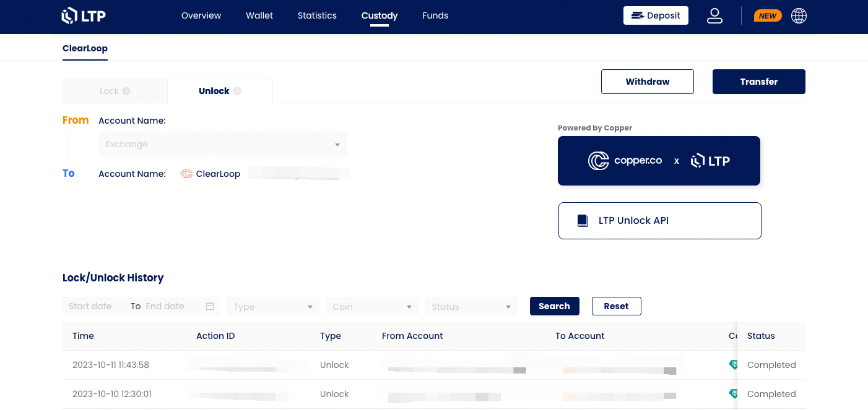Click Unlock type in 12:30:01 row
Screen dimensions: 868x410
point(334,394)
